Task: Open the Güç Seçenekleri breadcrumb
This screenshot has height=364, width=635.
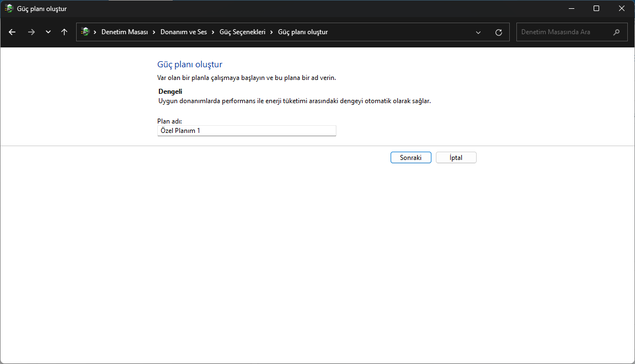Action: [x=242, y=32]
